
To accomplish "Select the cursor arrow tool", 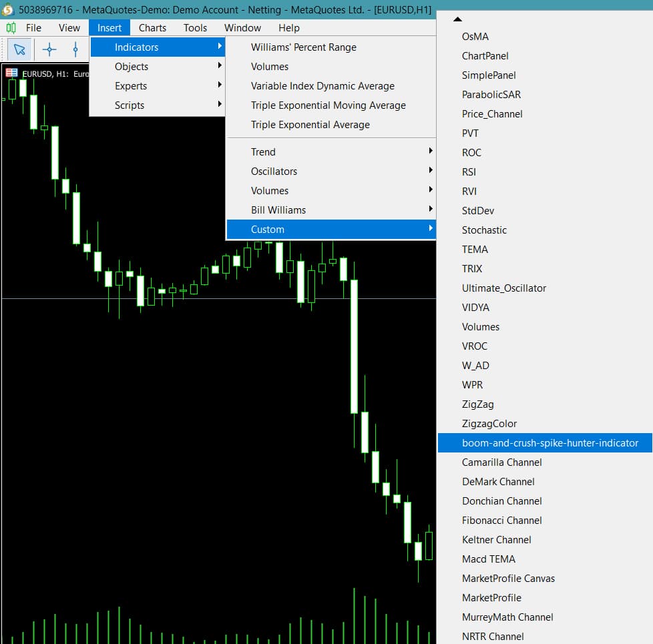I will click(x=19, y=49).
